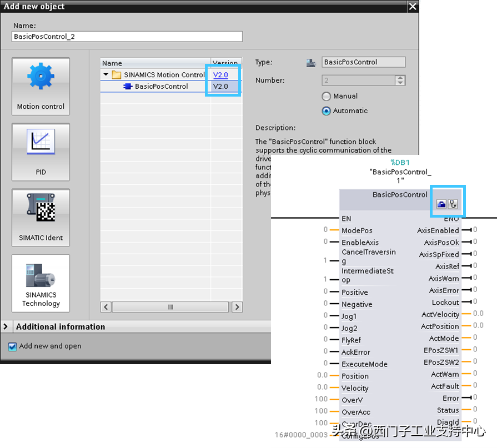Collapse the SINAMICS Motion Control tree node
The image size is (497, 448).
click(x=106, y=75)
